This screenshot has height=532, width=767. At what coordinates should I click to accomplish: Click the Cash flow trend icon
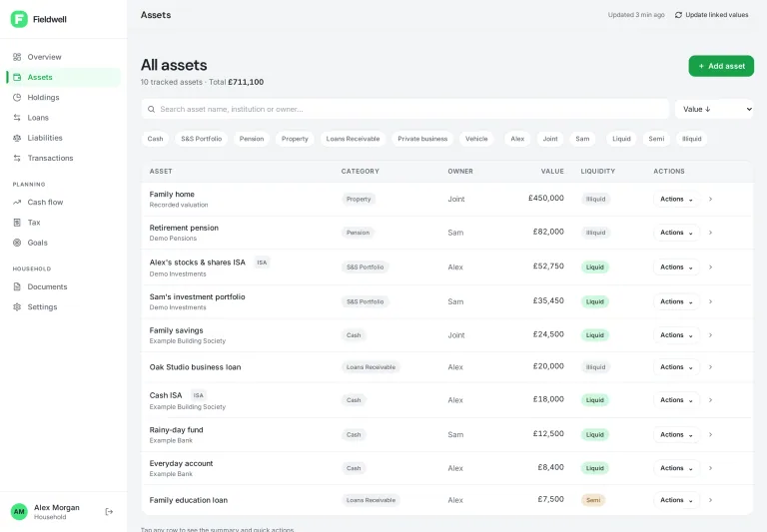pyautogui.click(x=17, y=202)
